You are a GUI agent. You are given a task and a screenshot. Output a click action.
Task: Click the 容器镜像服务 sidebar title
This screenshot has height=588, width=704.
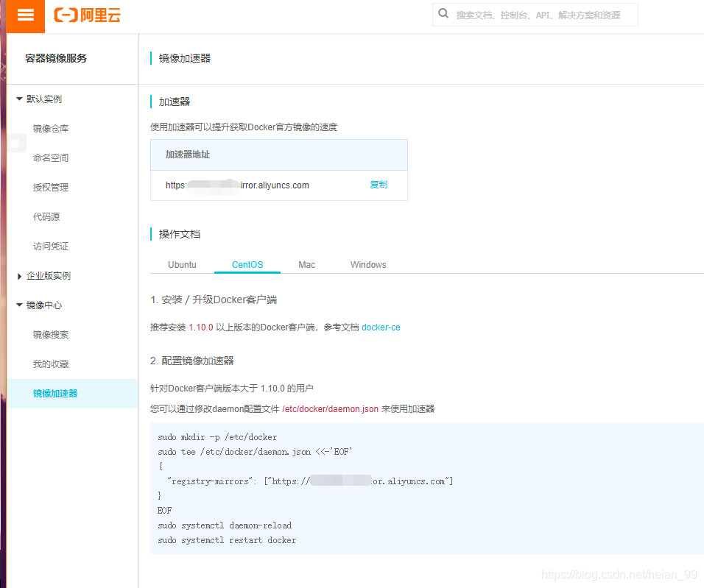pos(56,58)
